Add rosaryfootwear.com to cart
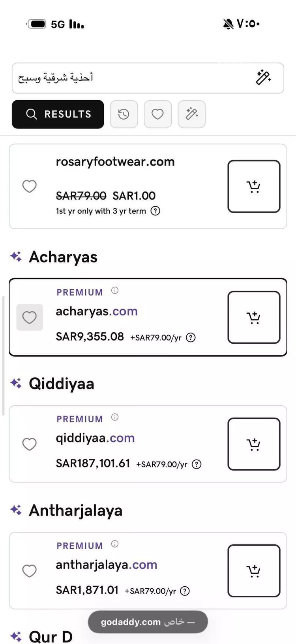The width and height of the screenshot is (296, 644). (254, 186)
